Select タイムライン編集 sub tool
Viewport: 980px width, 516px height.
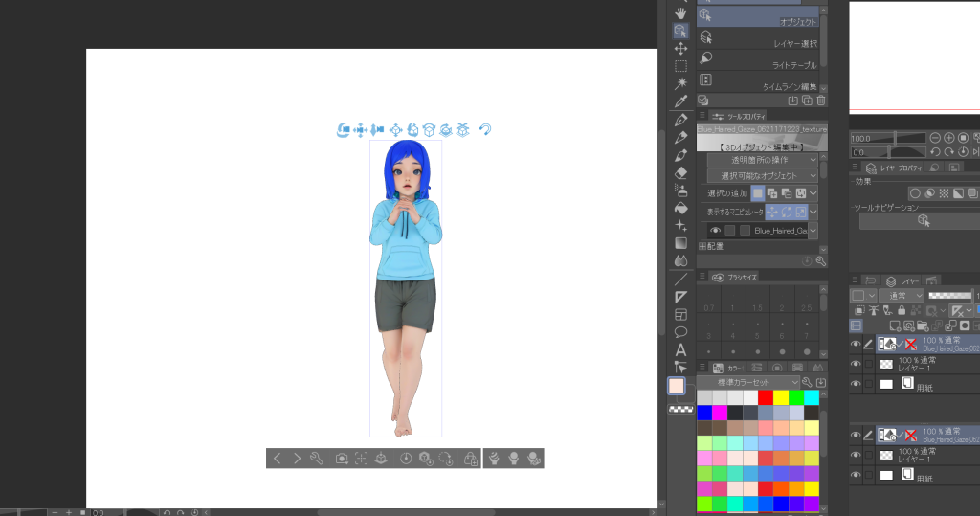click(x=758, y=82)
